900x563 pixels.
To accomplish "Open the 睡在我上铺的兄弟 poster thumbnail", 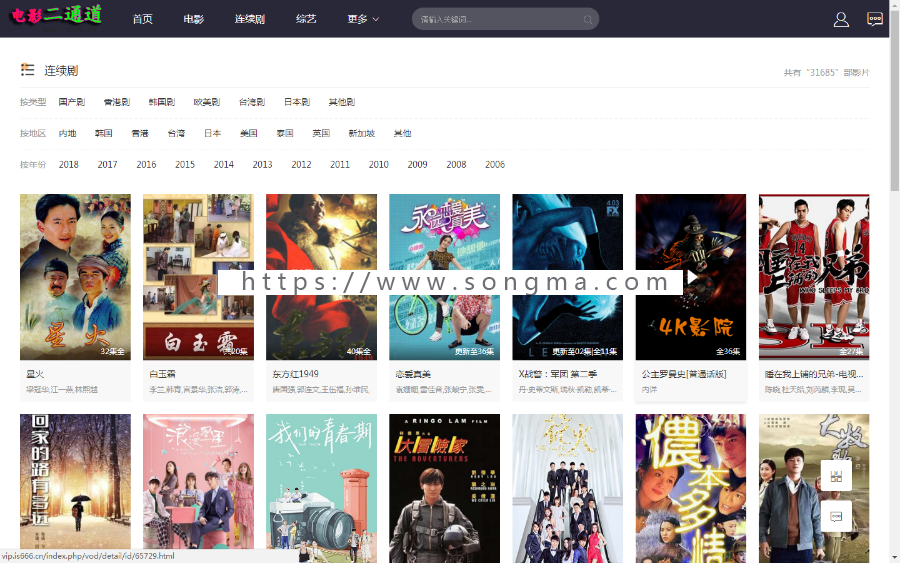I will point(814,277).
